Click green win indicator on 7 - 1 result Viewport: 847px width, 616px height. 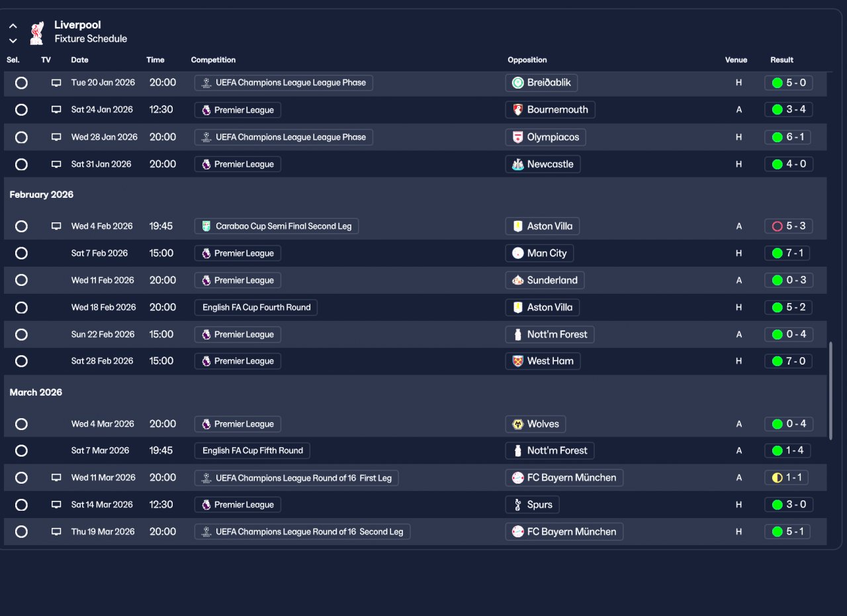coord(778,253)
